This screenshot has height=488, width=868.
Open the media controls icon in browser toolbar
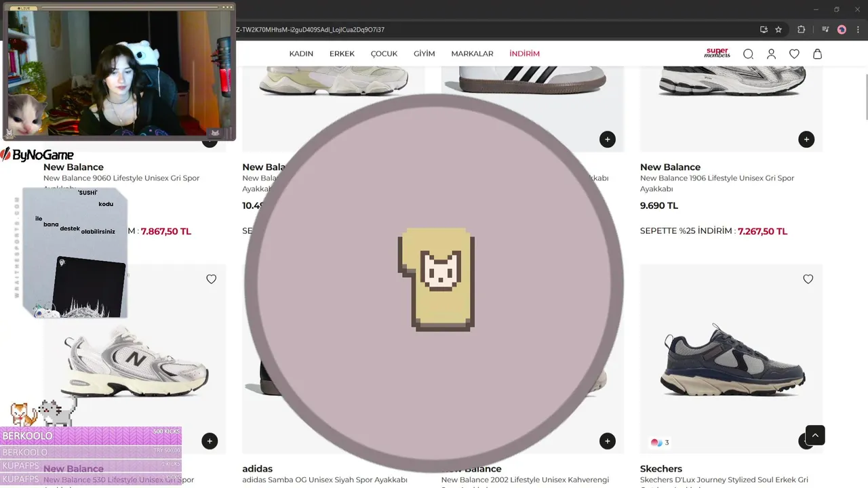[825, 30]
